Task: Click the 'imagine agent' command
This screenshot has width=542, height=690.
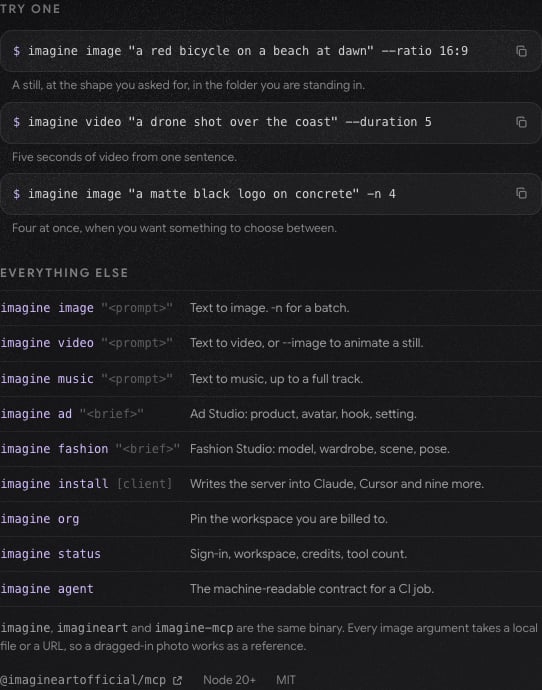Action: 47,589
